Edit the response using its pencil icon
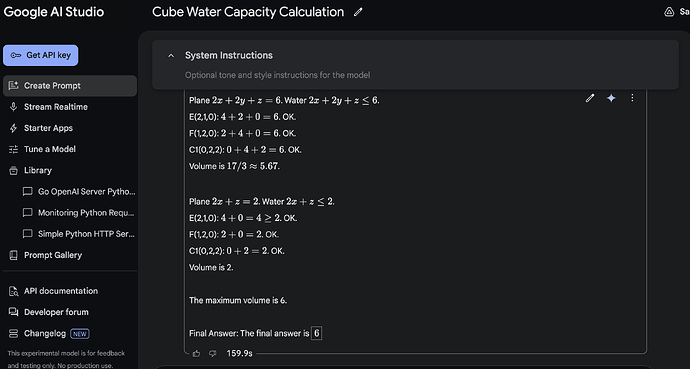 pyautogui.click(x=590, y=98)
